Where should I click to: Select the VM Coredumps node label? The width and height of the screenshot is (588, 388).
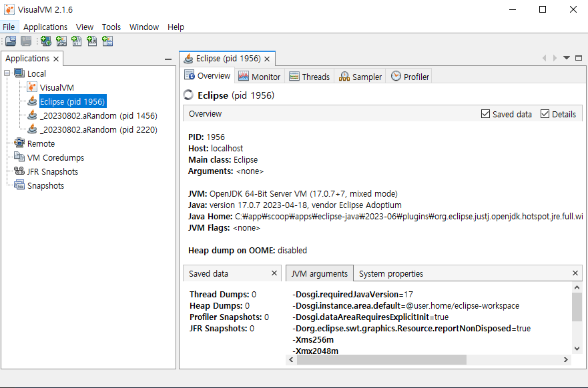[55, 158]
